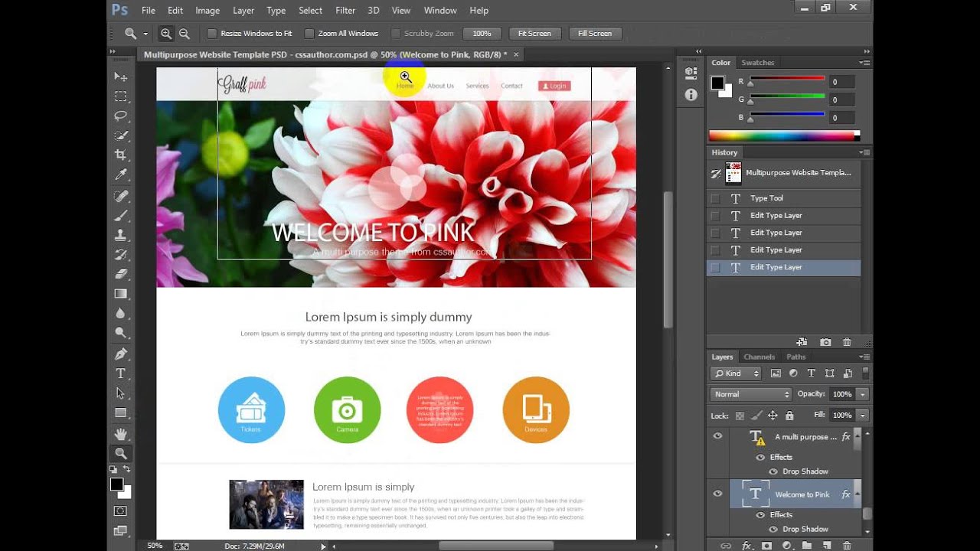Select the Dodge tool
This screenshot has width=980, height=551.
click(121, 333)
